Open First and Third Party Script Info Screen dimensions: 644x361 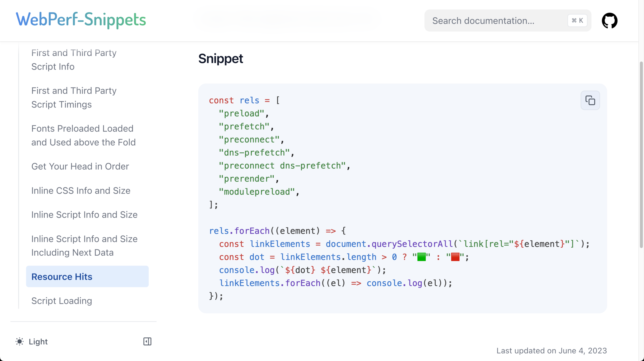[x=74, y=60]
